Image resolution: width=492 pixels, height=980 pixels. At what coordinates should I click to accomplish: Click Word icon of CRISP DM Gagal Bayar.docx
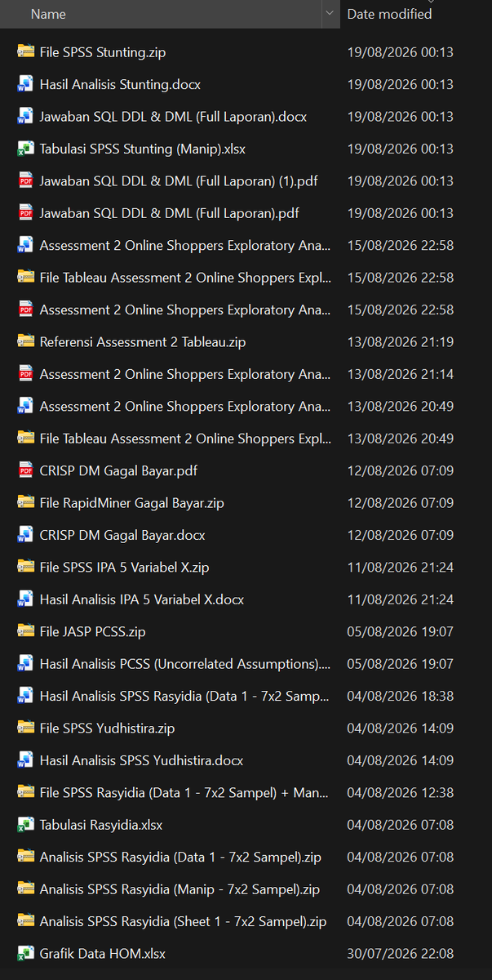(x=25, y=535)
